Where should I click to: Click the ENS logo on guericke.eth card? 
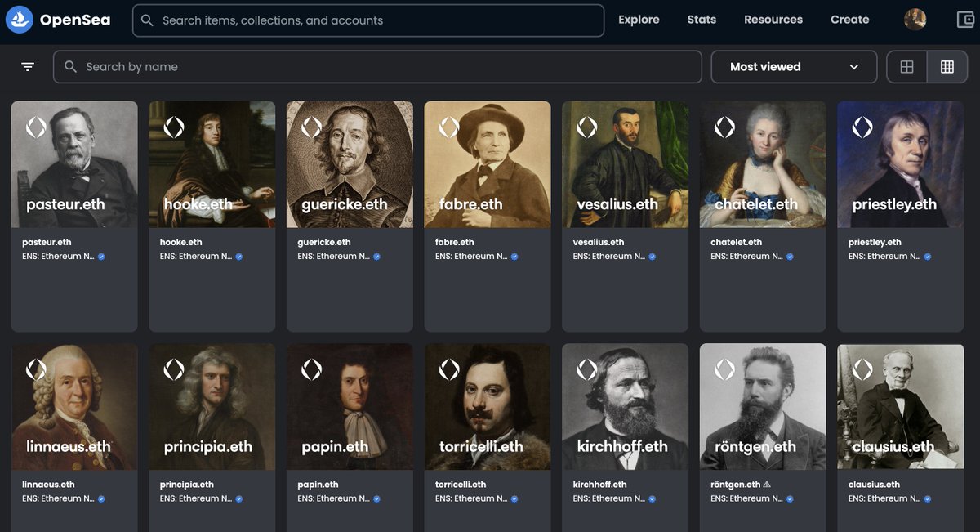click(311, 127)
